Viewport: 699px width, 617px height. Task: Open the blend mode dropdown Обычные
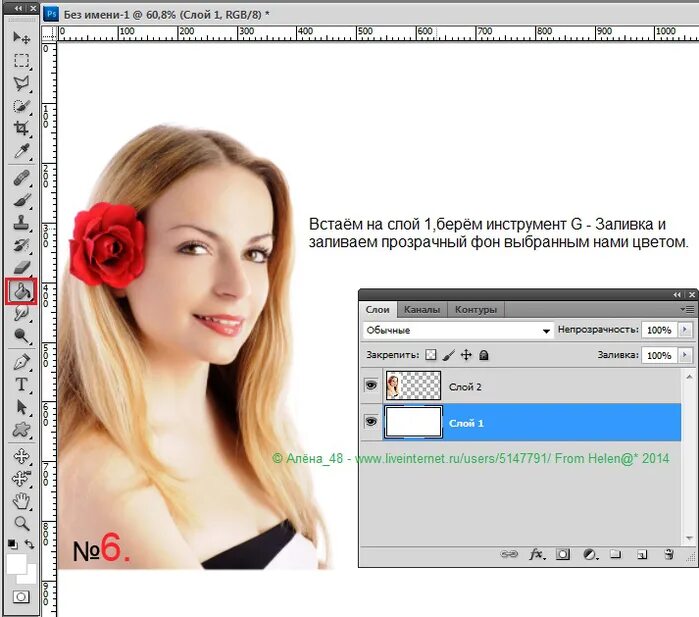pyautogui.click(x=458, y=330)
